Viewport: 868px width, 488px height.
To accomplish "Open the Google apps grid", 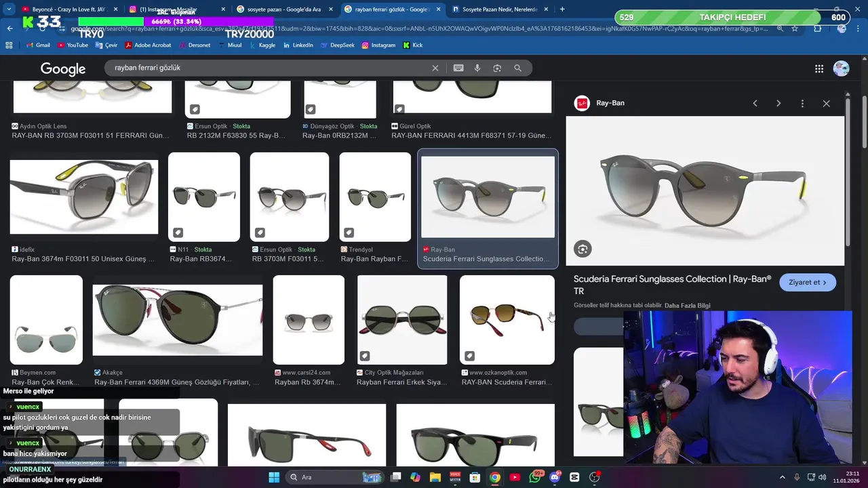I will click(x=819, y=68).
